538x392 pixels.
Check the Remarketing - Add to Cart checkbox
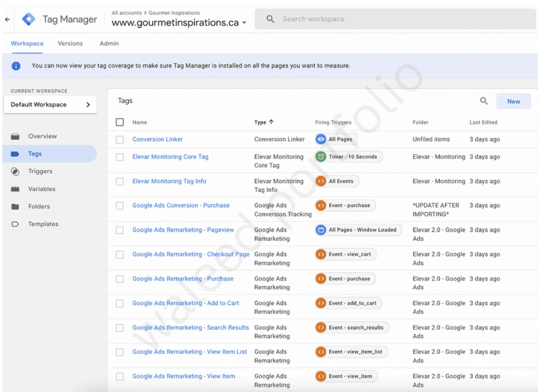point(120,304)
